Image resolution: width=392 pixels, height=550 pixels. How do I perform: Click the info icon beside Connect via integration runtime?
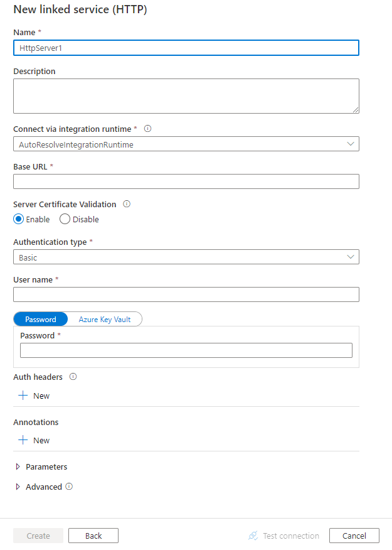(x=147, y=129)
